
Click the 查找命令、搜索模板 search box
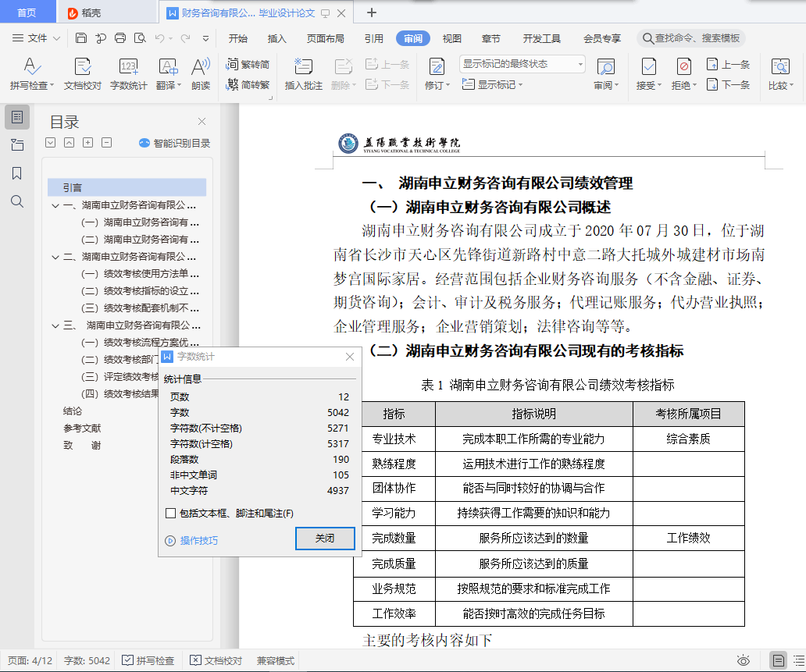point(691,38)
